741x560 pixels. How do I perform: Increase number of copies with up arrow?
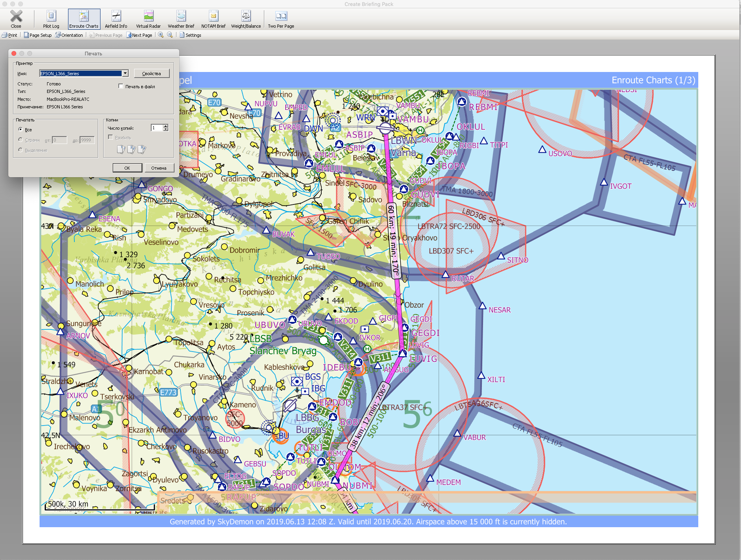click(x=166, y=126)
